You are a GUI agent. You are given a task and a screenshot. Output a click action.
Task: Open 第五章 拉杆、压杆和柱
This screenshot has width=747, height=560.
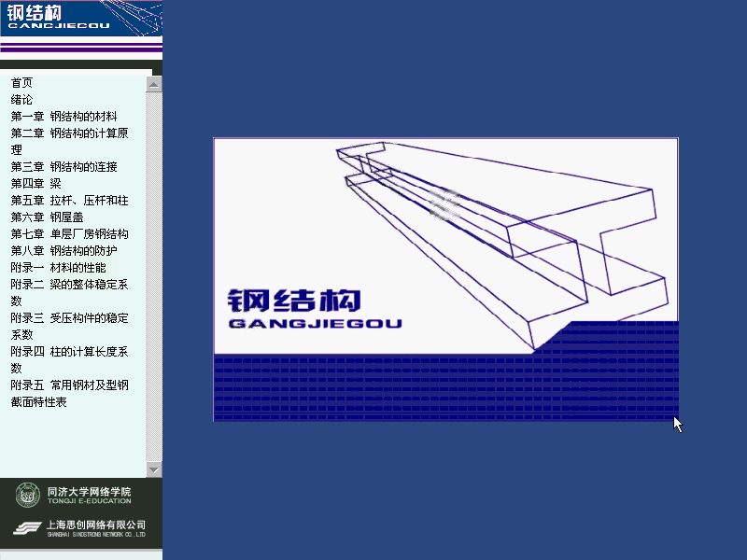tap(69, 200)
